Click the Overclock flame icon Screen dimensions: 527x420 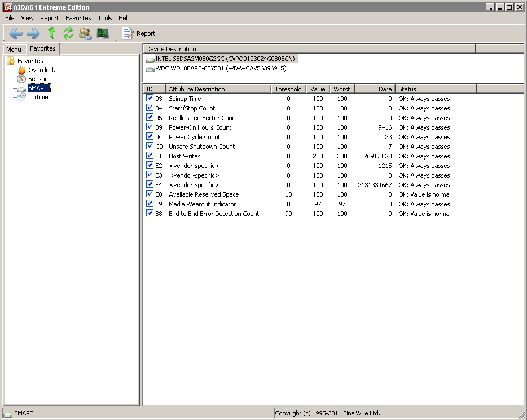tap(22, 70)
